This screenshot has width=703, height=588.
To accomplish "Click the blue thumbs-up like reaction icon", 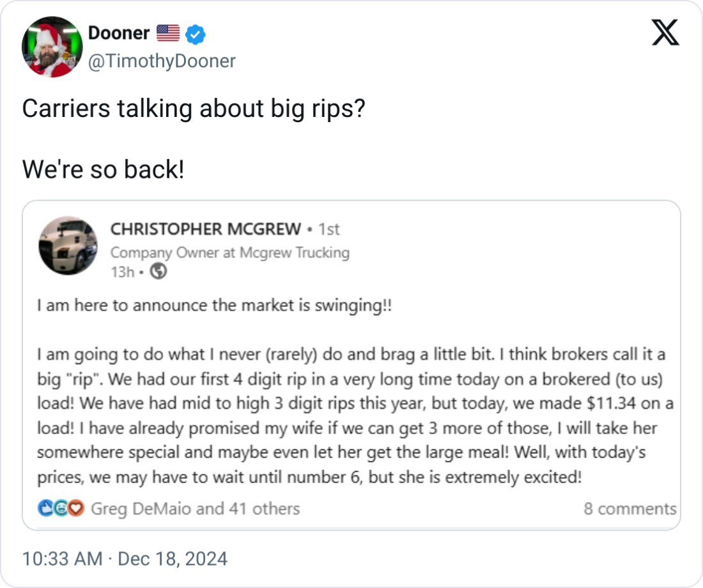I will (45, 509).
